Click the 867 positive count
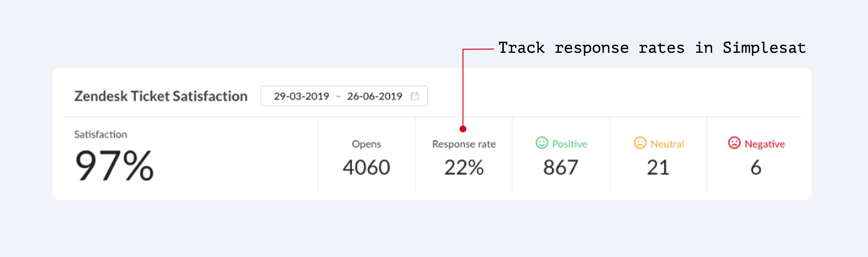Image resolution: width=868 pixels, height=257 pixels. 561,167
